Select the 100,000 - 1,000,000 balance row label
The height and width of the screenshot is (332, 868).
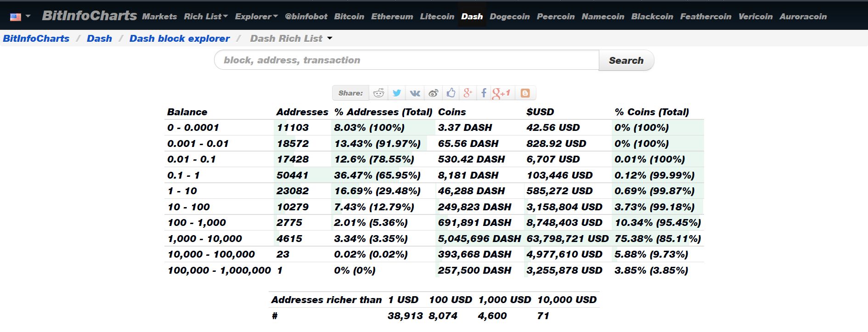(219, 270)
